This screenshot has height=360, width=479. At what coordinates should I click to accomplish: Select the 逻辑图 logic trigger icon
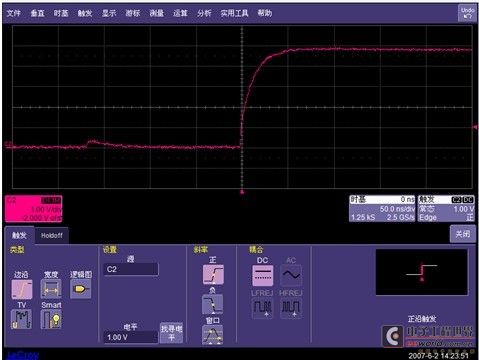[81, 289]
